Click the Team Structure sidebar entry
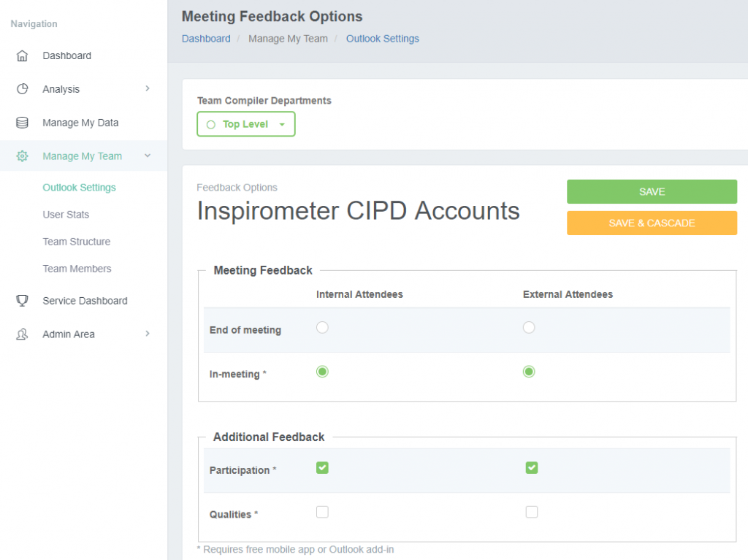748x560 pixels. 77,241
